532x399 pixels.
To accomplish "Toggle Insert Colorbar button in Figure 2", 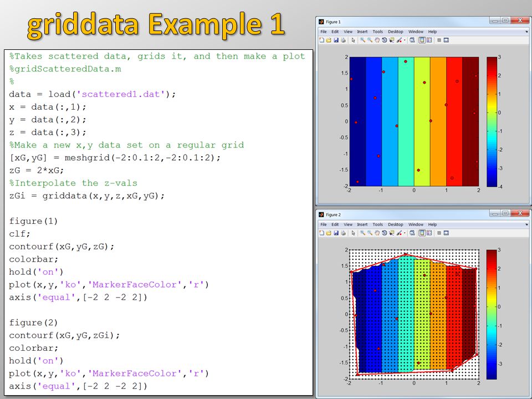I will [x=422, y=233].
